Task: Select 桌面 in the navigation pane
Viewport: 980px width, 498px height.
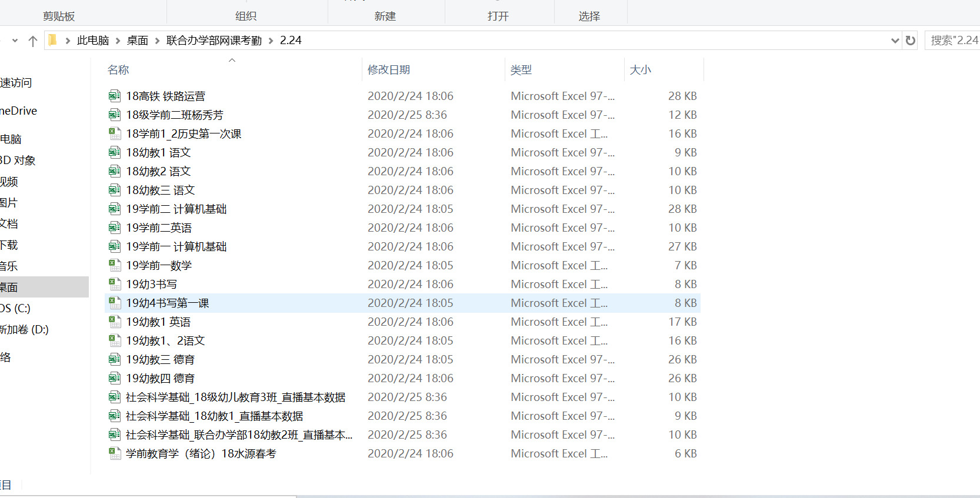Action: click(44, 287)
